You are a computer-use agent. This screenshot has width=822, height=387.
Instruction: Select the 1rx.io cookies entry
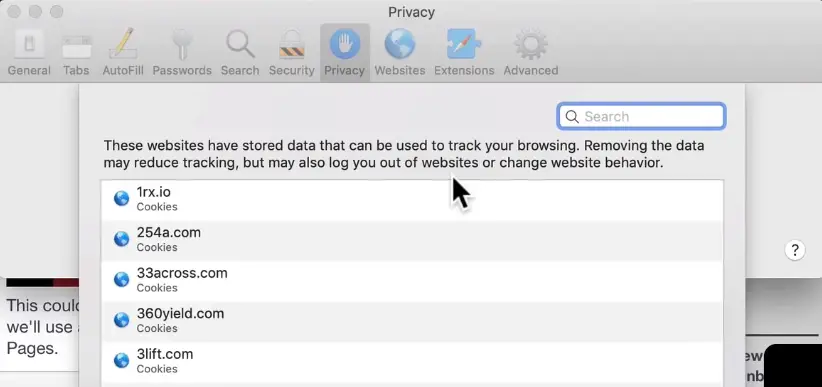(x=412, y=200)
